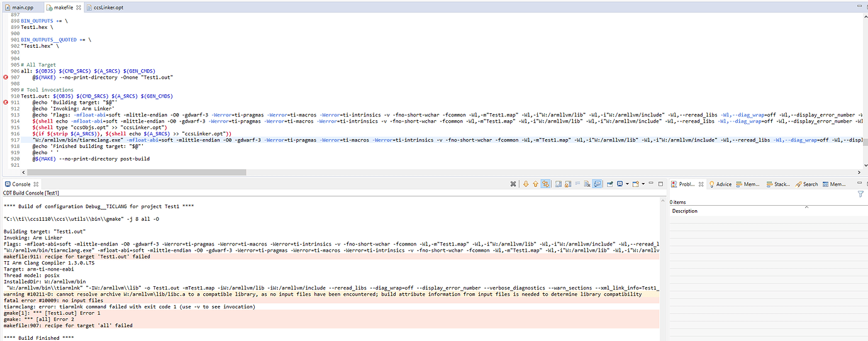This screenshot has width=868, height=341.
Task: Click console scrollbar up arrow
Action: (662, 200)
